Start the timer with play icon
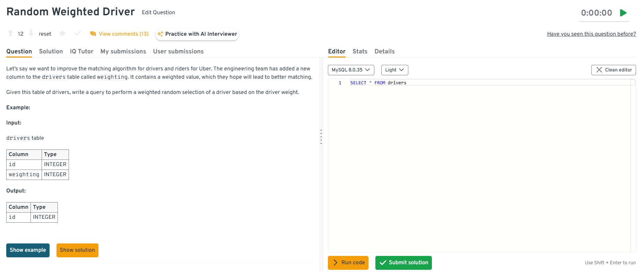Image resolution: width=644 pixels, height=275 pixels. click(x=623, y=13)
